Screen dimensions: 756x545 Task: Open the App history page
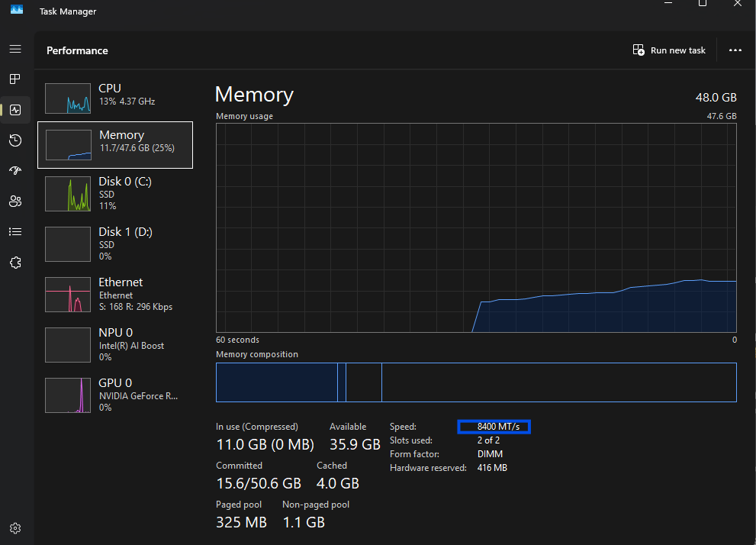pyautogui.click(x=15, y=140)
